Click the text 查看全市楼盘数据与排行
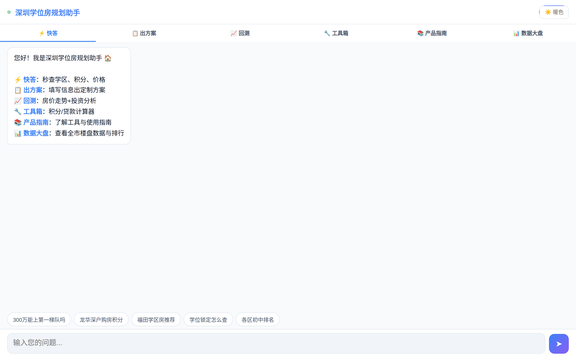 tap(90, 133)
